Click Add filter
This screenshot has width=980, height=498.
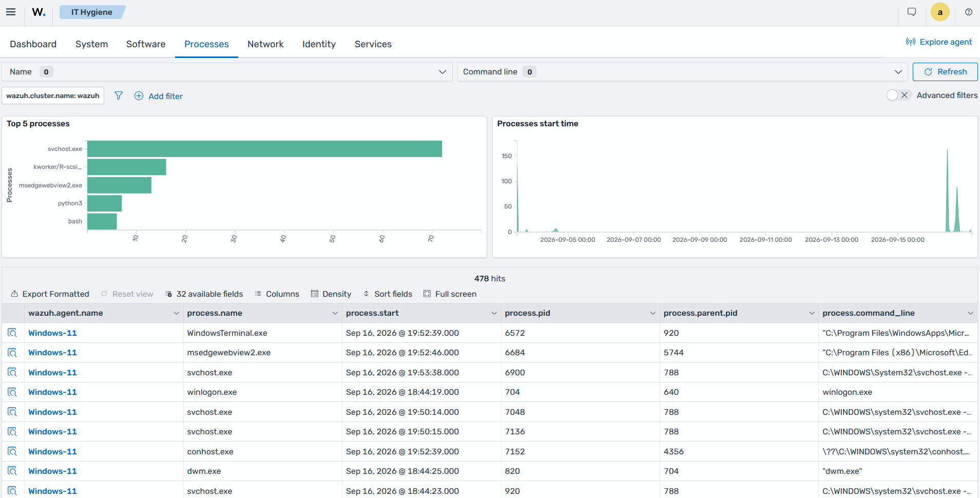pyautogui.click(x=159, y=96)
